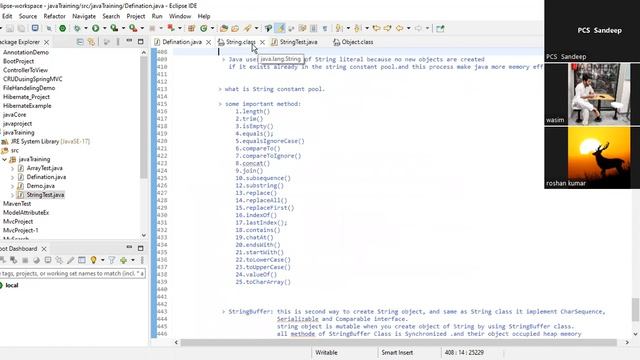Collapse the javaTraining package node
640x360 pixels.
[x=4, y=159]
